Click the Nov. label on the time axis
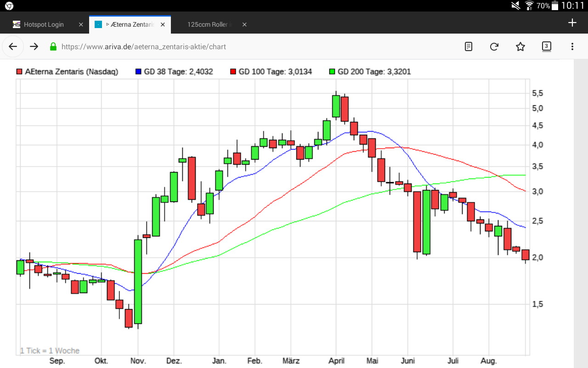This screenshot has height=368, width=588. tap(138, 361)
